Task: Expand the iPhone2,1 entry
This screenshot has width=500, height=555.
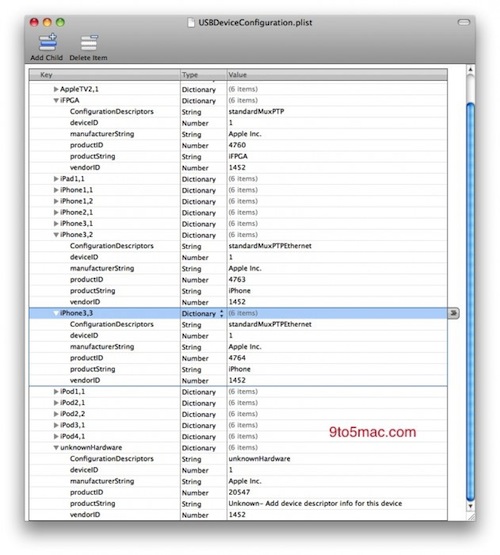Action: pos(56,212)
